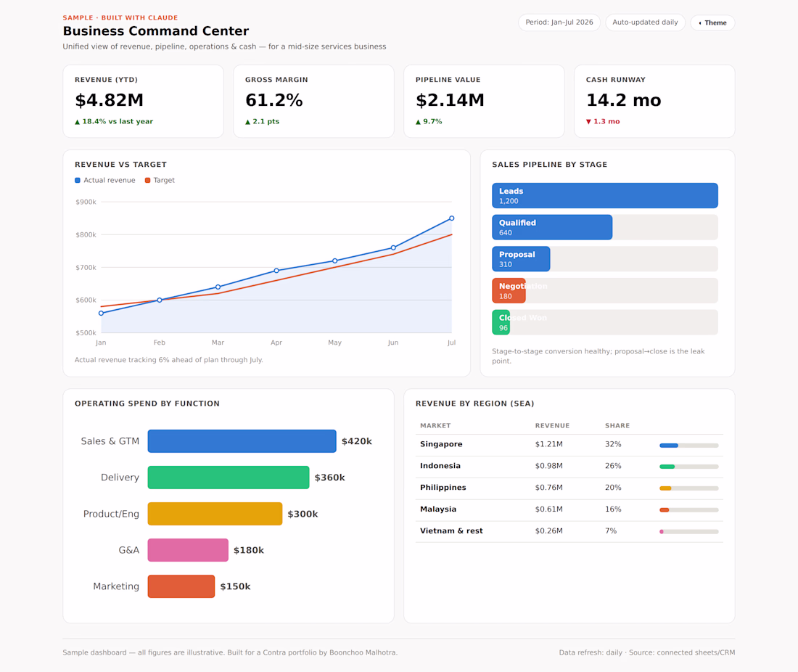Click the 61.2% Gross Margin value
Screen dimensions: 798x672
pos(273,100)
